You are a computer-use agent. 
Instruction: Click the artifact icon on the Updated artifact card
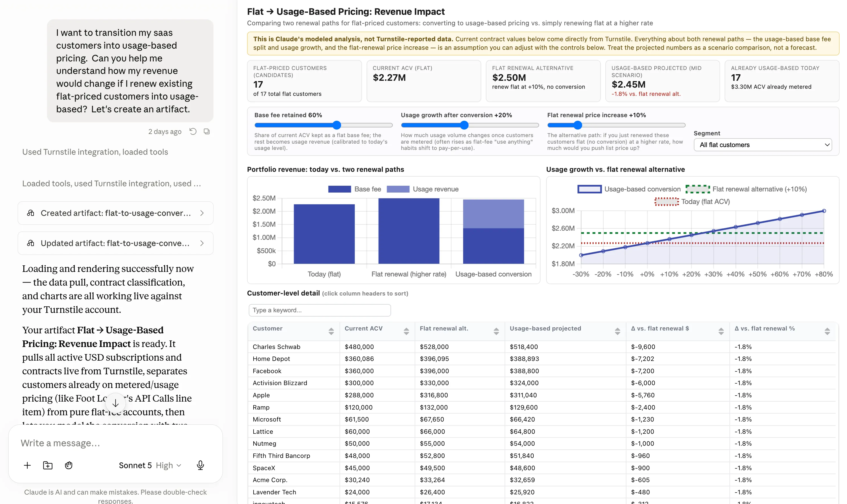[x=30, y=243]
